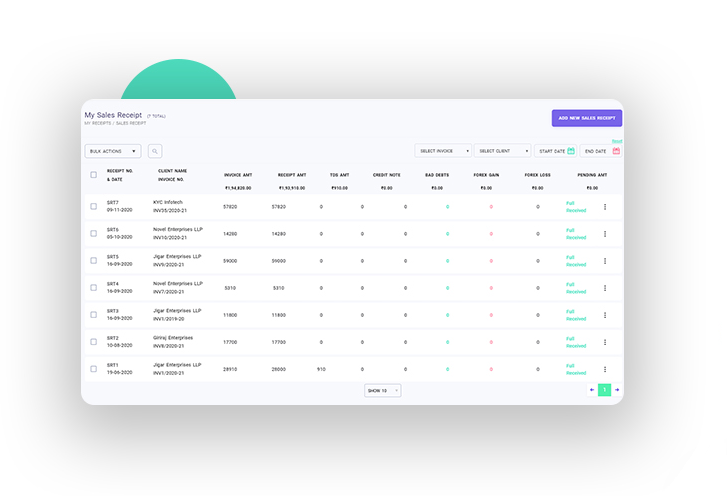Image resolution: width=727 pixels, height=496 pixels.
Task: Check the row for receipt SRT2
Action: 93,342
